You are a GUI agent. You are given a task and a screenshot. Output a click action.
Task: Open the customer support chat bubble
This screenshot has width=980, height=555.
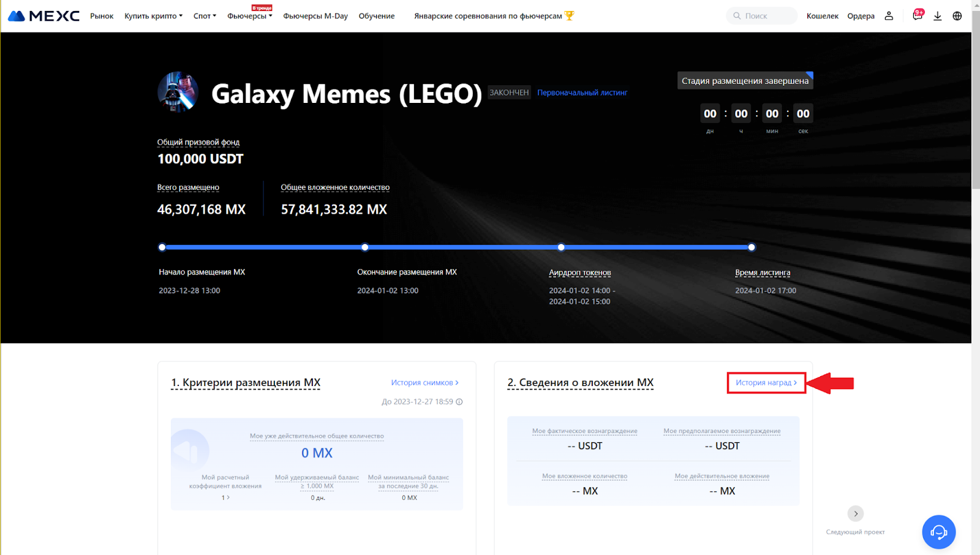tap(938, 532)
